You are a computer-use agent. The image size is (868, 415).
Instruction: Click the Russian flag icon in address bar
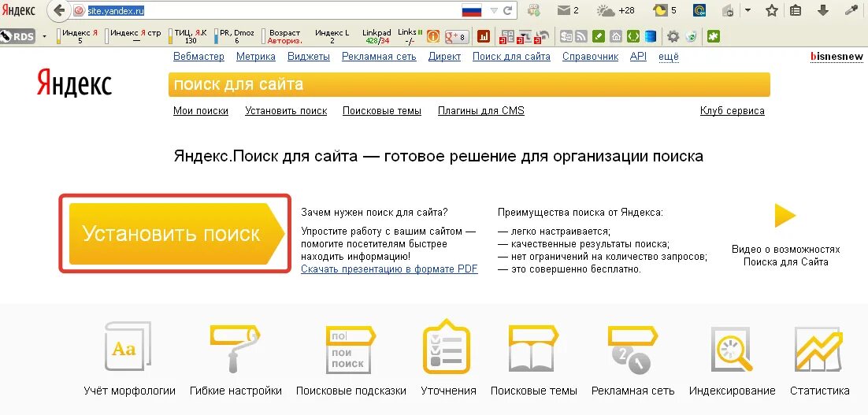(x=472, y=10)
